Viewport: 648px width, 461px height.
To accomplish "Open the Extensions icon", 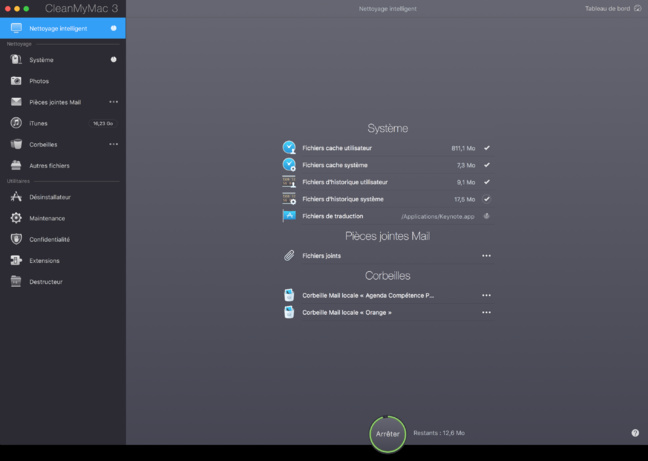I will click(x=16, y=260).
